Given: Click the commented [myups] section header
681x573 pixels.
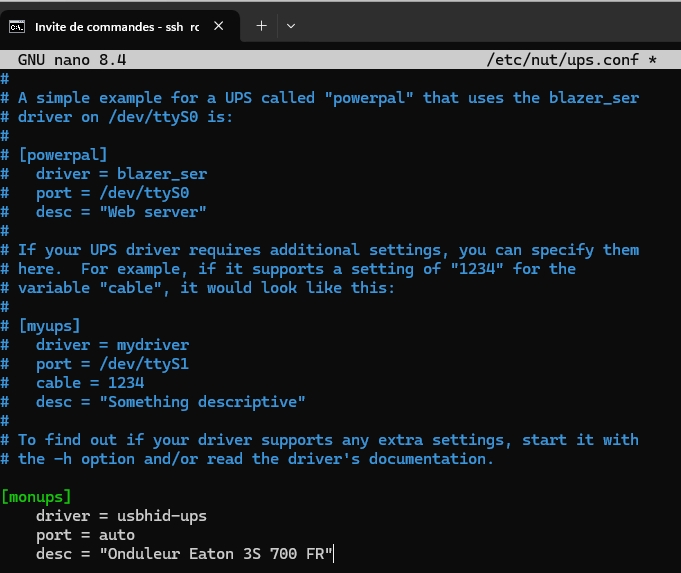Looking at the screenshot, I should click(x=49, y=326).
